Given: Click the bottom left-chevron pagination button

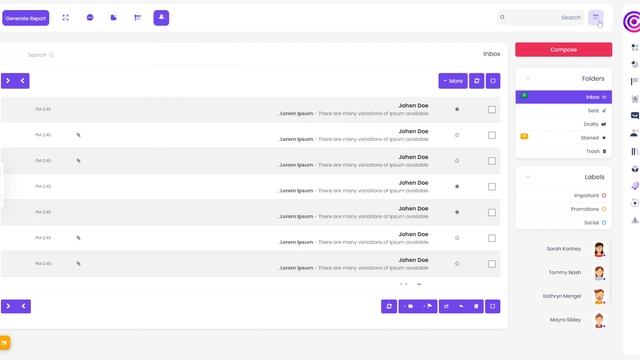Looking at the screenshot, I should [x=23, y=307].
